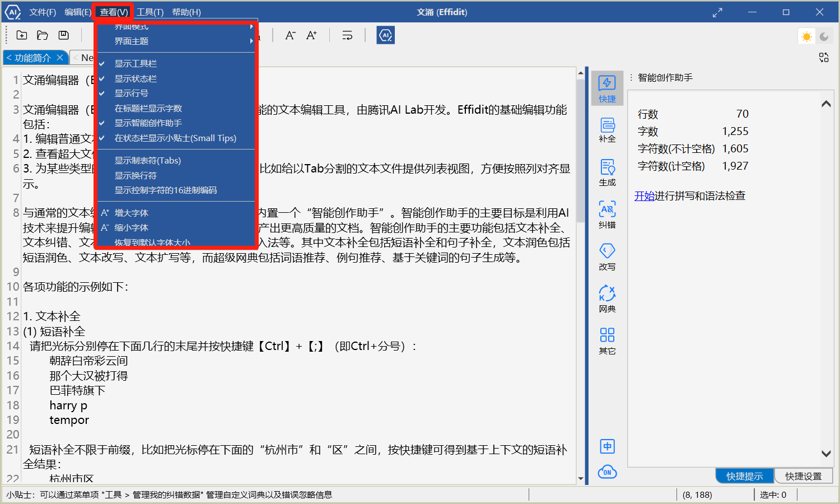Switch to dark theme with moon icon
Viewport: 840px width, 504px height.
click(824, 36)
